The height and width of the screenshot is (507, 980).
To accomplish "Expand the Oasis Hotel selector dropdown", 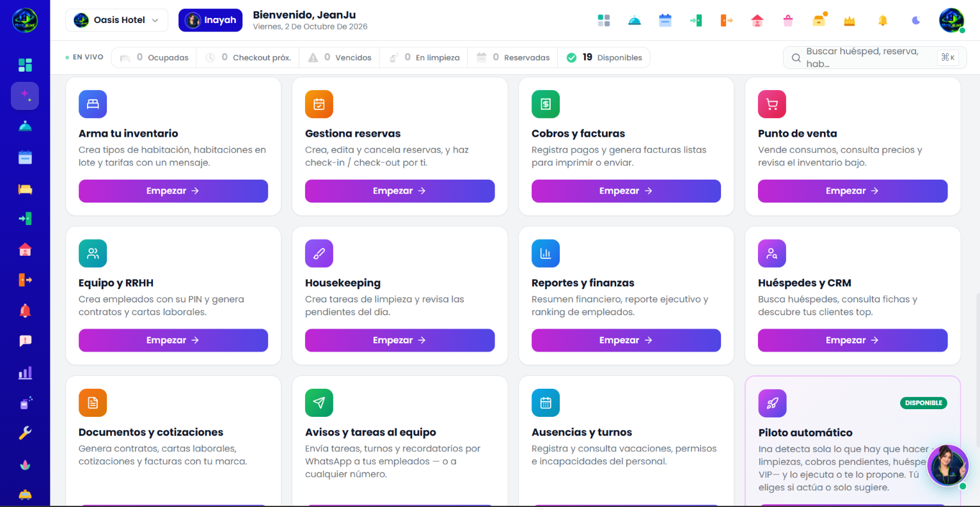I will (116, 20).
